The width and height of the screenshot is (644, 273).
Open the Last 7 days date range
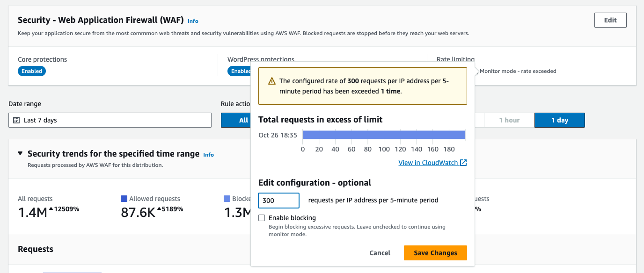[110, 120]
